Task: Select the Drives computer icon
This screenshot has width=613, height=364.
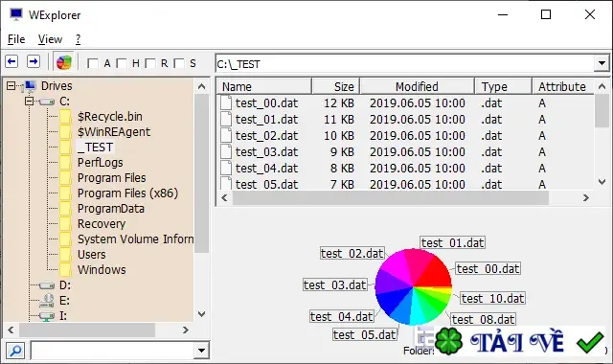Action: pos(30,86)
